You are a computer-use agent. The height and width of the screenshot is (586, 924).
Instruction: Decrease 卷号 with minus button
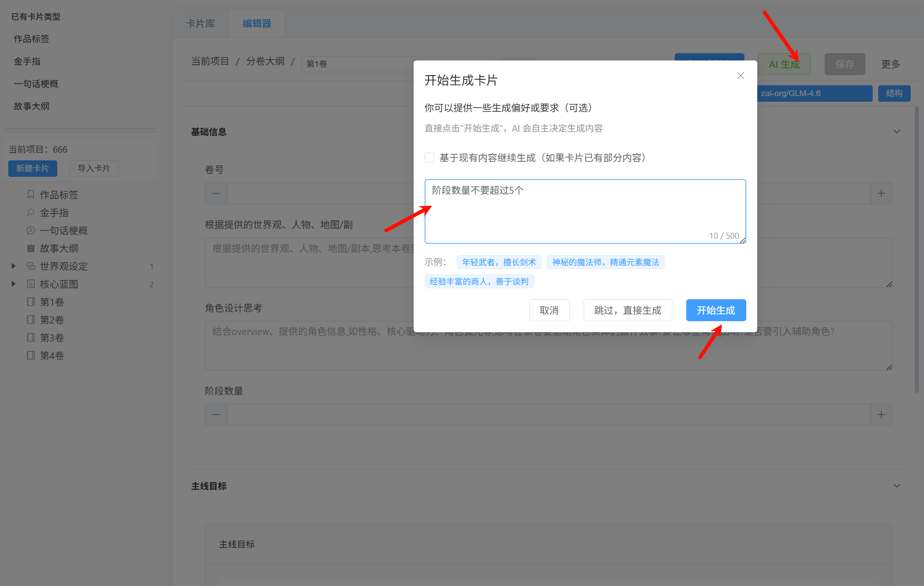(216, 193)
